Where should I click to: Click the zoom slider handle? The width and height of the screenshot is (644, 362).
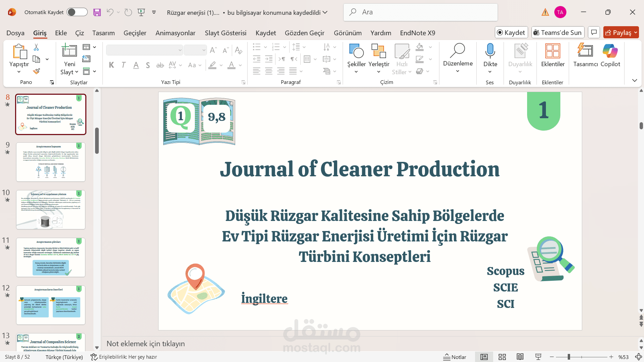569,357
